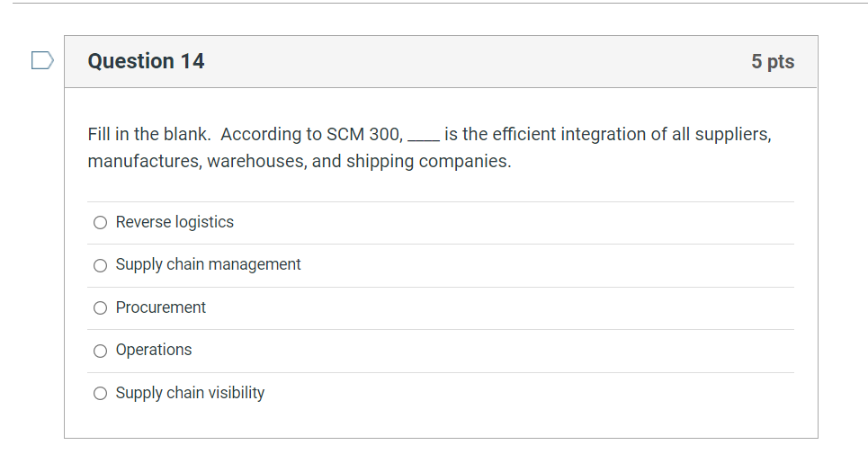Screen dimensions: 868x463
Task: Click the "Supply chain visibility" answer label
Action: coord(190,393)
